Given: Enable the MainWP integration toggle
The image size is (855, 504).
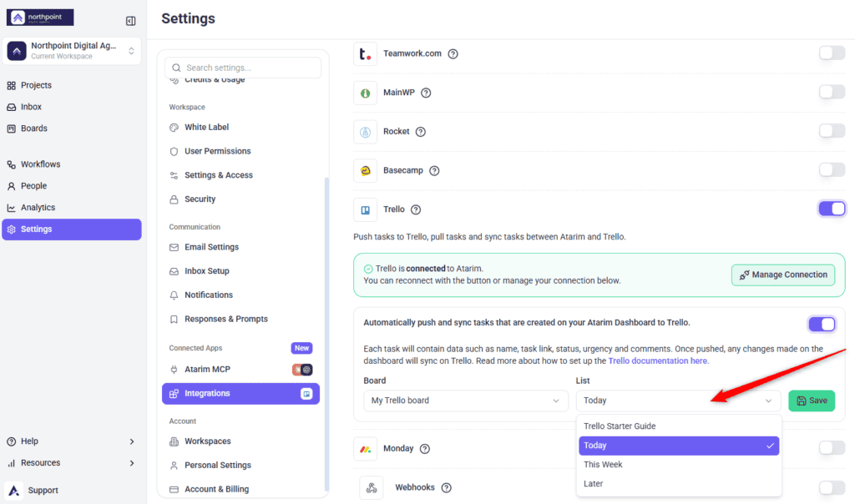Looking at the screenshot, I should pos(832,92).
